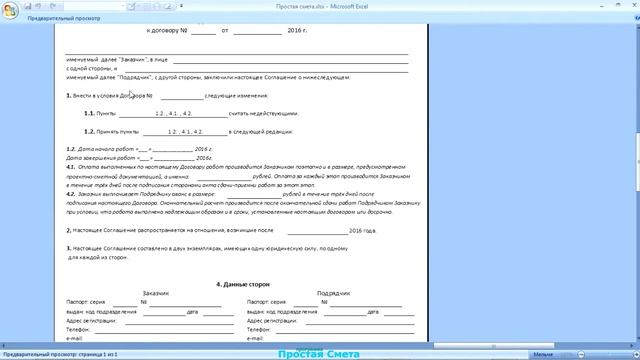Viewport: 640px width, 360px height.
Task: Click 'Паспорт: серия' under Заказчик
Action: pyautogui.click(x=85, y=302)
